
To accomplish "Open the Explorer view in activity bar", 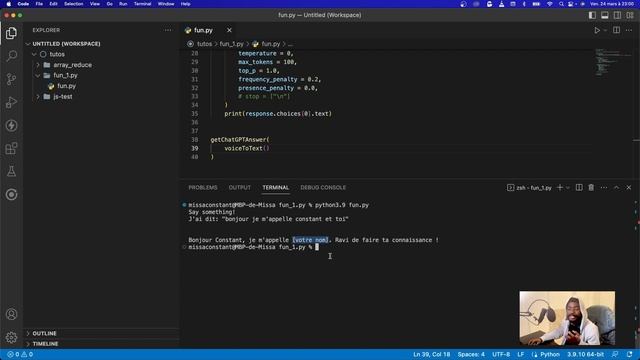I will click(x=11, y=33).
